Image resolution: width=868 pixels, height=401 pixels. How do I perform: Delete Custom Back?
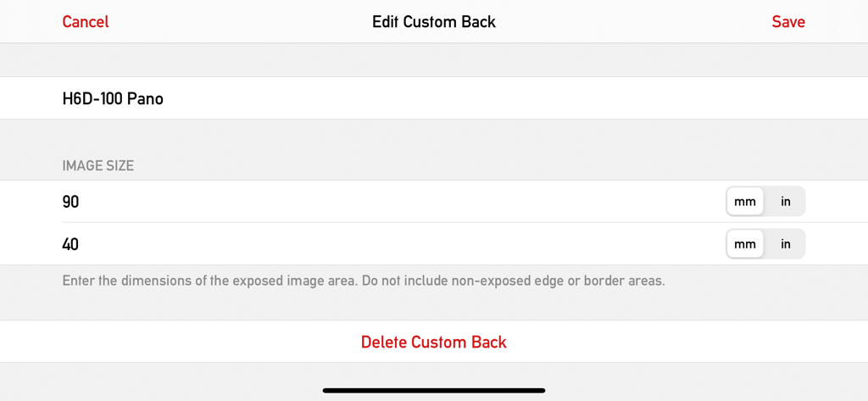(x=433, y=343)
